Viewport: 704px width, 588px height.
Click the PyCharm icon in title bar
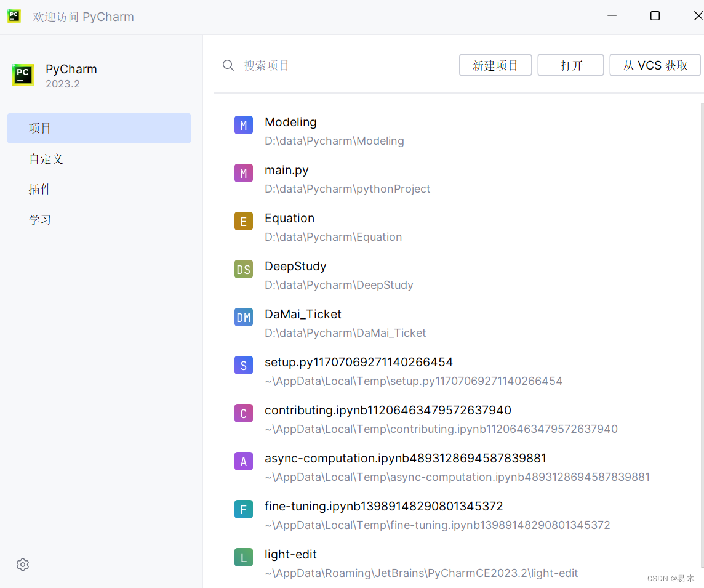click(14, 16)
